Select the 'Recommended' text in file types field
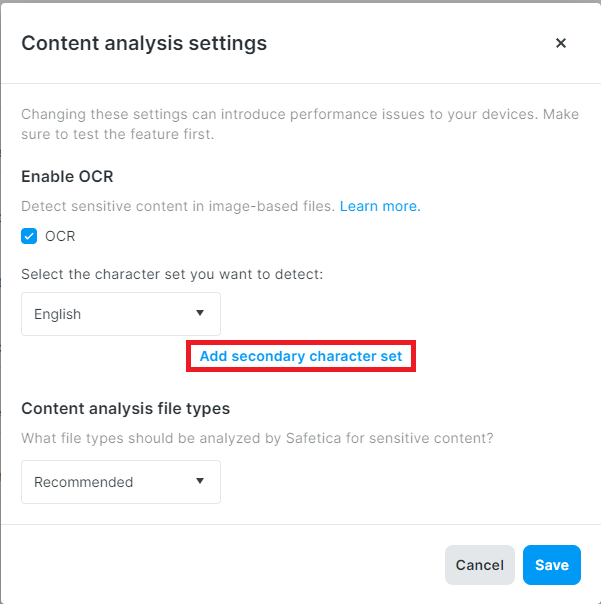 pos(84,482)
